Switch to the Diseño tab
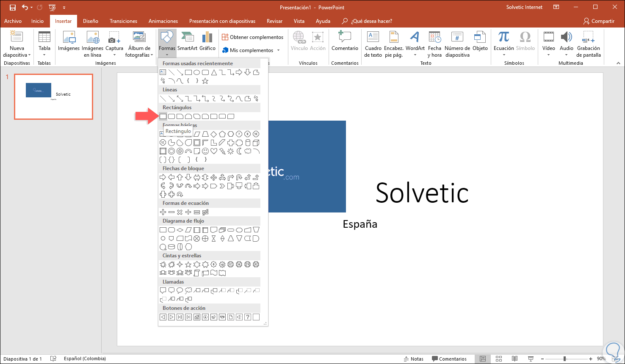The image size is (625, 364). 91,21
